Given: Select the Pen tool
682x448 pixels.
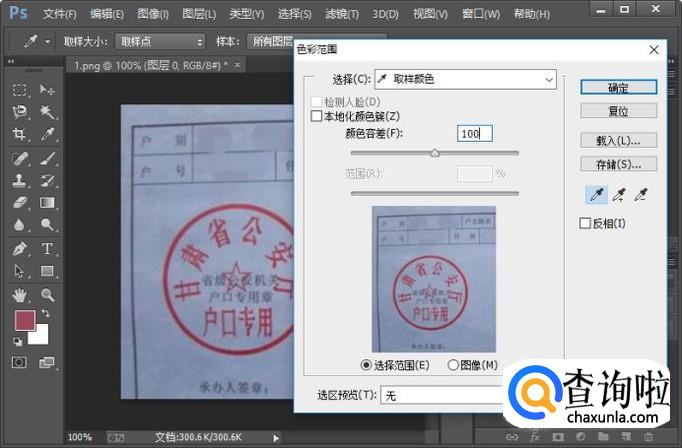Looking at the screenshot, I should [19, 249].
